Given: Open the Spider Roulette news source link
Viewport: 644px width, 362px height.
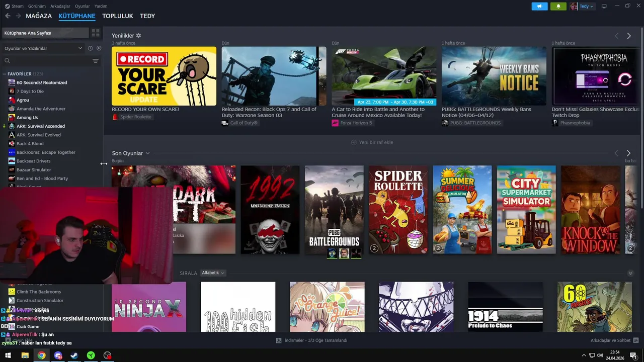Looking at the screenshot, I should coord(132,117).
